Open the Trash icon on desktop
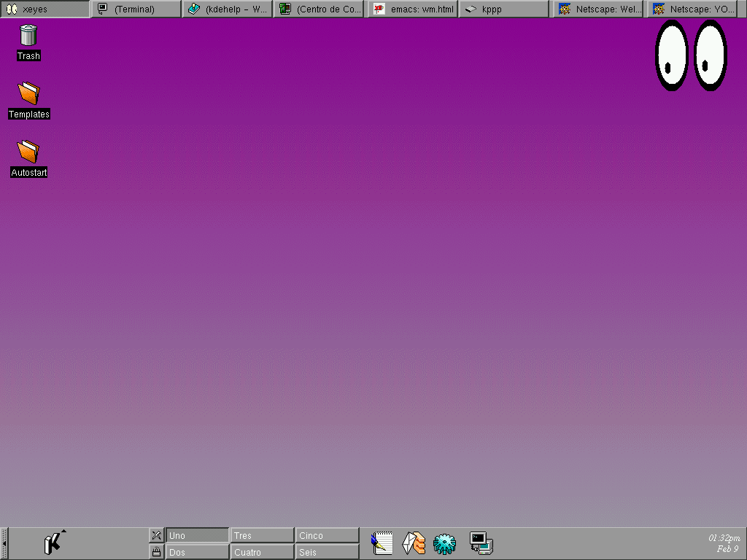The width and height of the screenshot is (747, 560). pos(28,36)
